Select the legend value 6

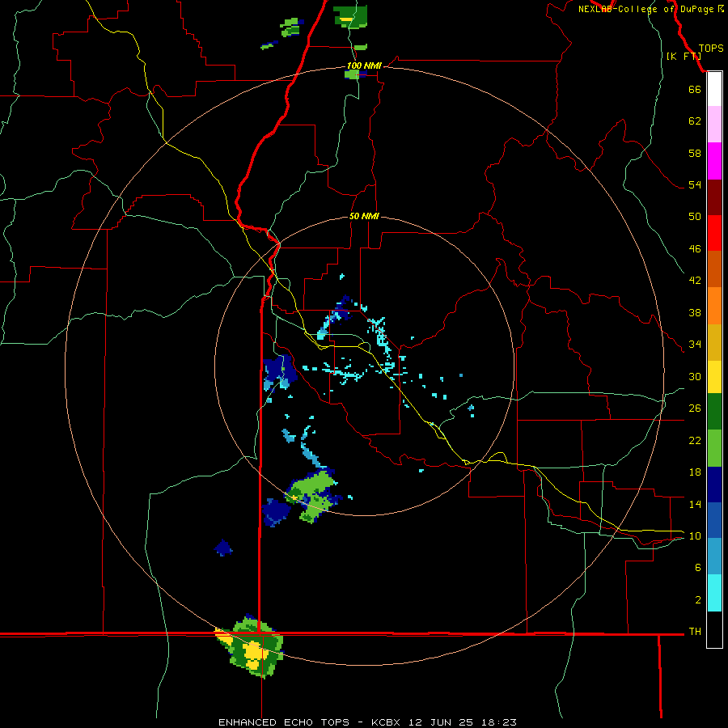click(x=698, y=567)
